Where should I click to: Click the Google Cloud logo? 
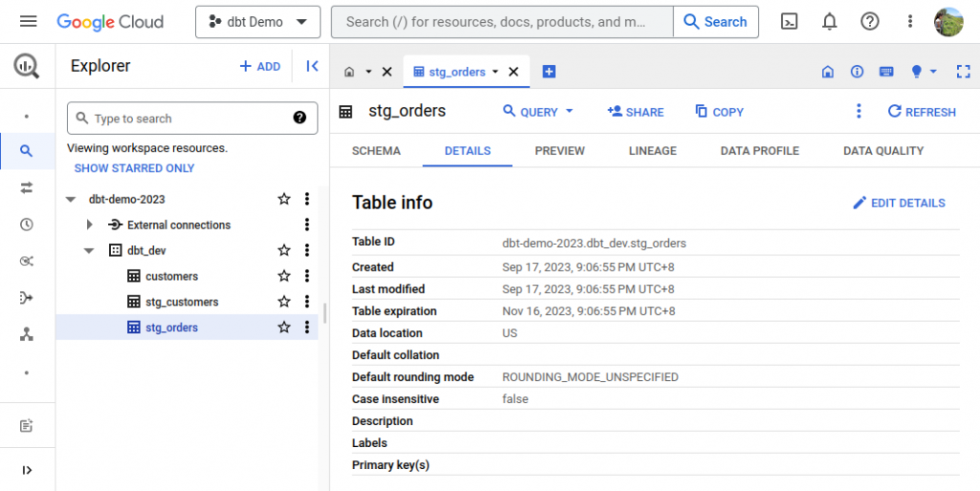pyautogui.click(x=110, y=22)
